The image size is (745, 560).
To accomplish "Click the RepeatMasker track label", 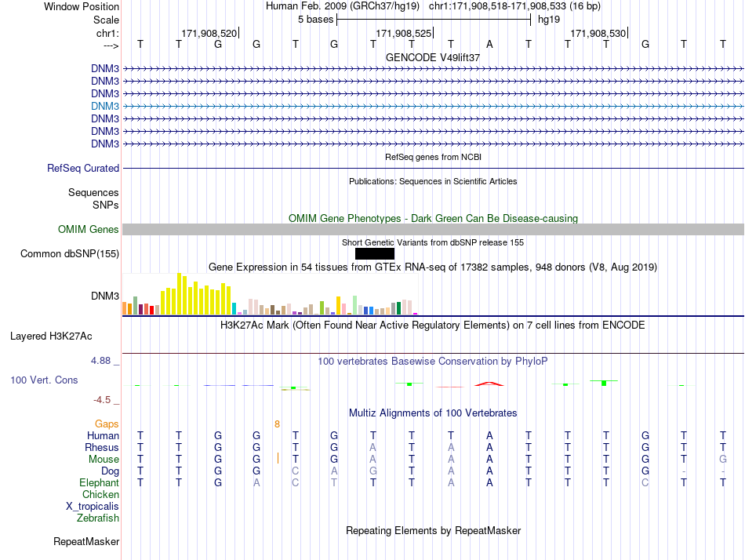I will 86,541.
